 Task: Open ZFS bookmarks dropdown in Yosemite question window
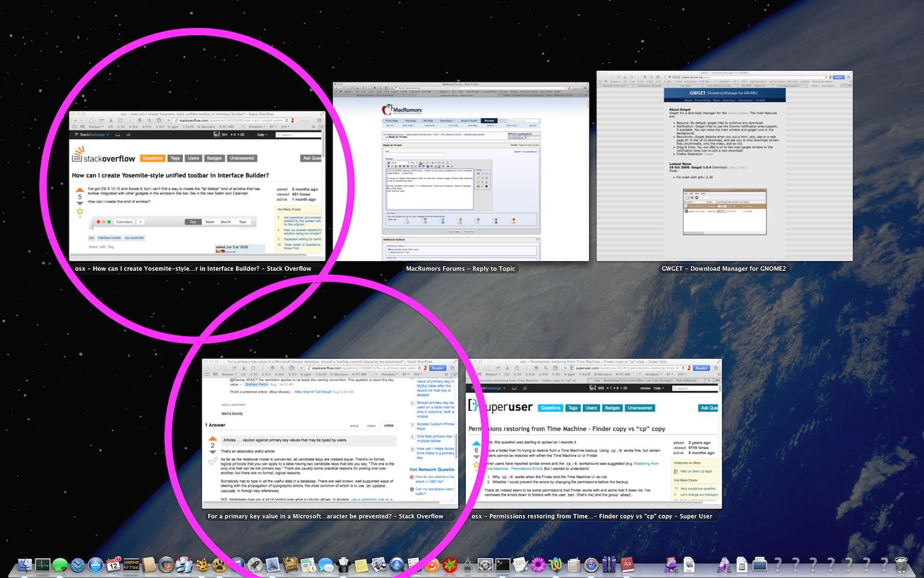(x=286, y=127)
